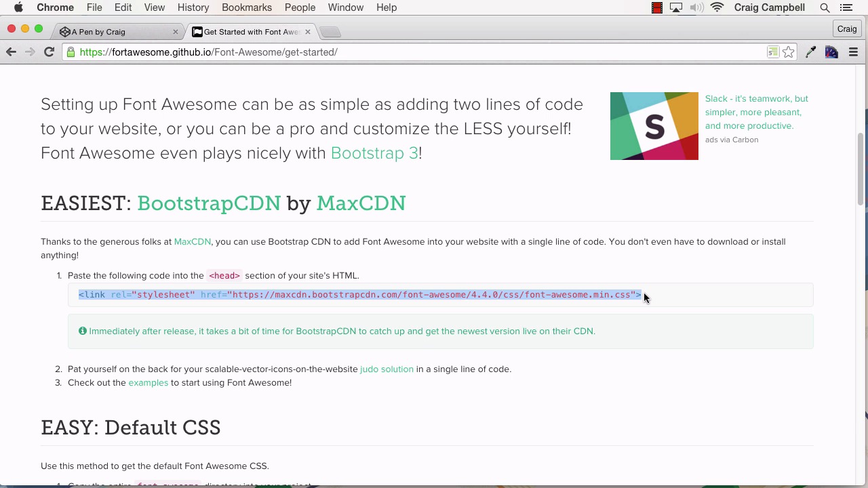This screenshot has height=488, width=868.
Task: Bookmark this page with the star
Action: pyautogui.click(x=789, y=52)
